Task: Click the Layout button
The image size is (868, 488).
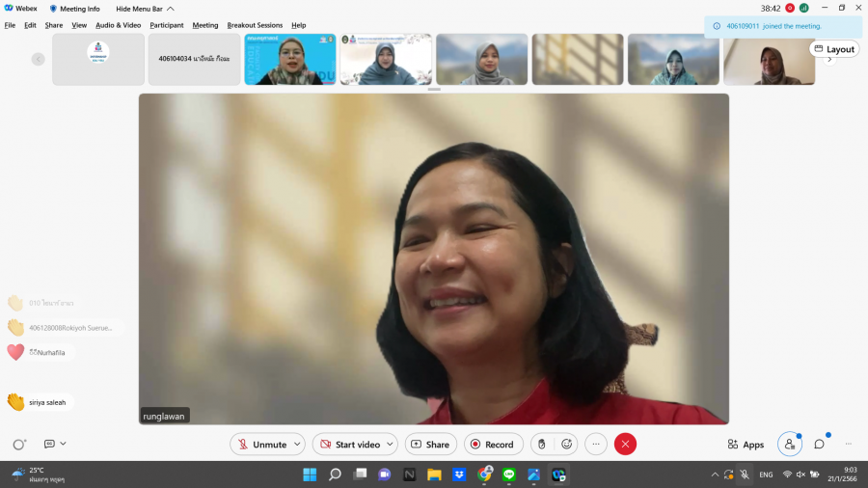Action: pyautogui.click(x=834, y=49)
